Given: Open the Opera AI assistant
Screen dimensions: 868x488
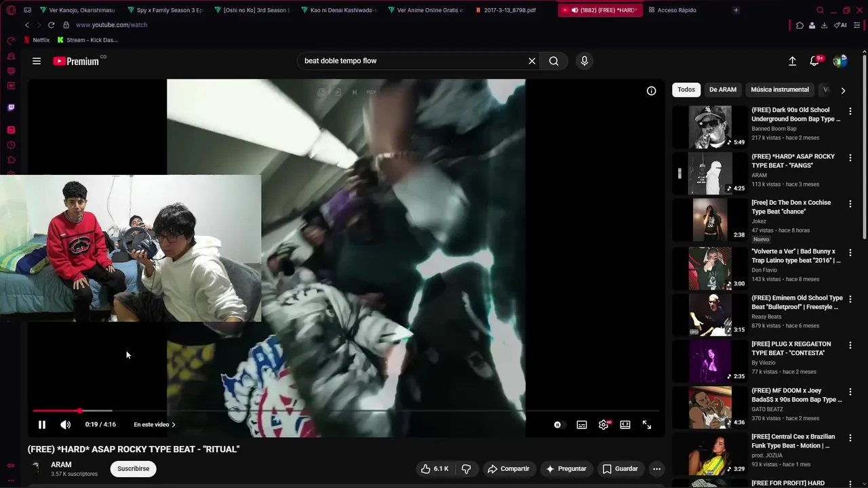Looking at the screenshot, I should [x=842, y=25].
